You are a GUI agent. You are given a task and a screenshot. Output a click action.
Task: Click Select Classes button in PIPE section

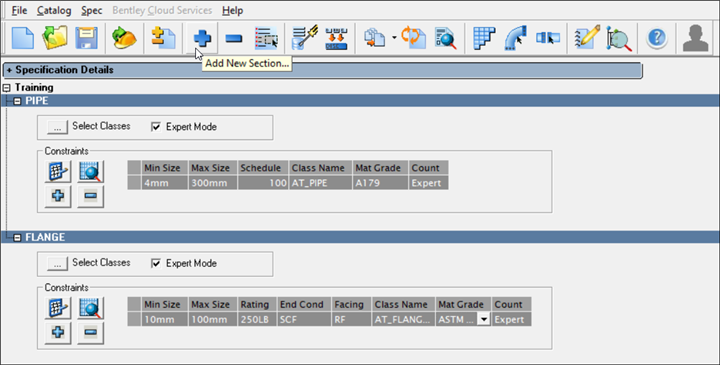click(x=57, y=127)
